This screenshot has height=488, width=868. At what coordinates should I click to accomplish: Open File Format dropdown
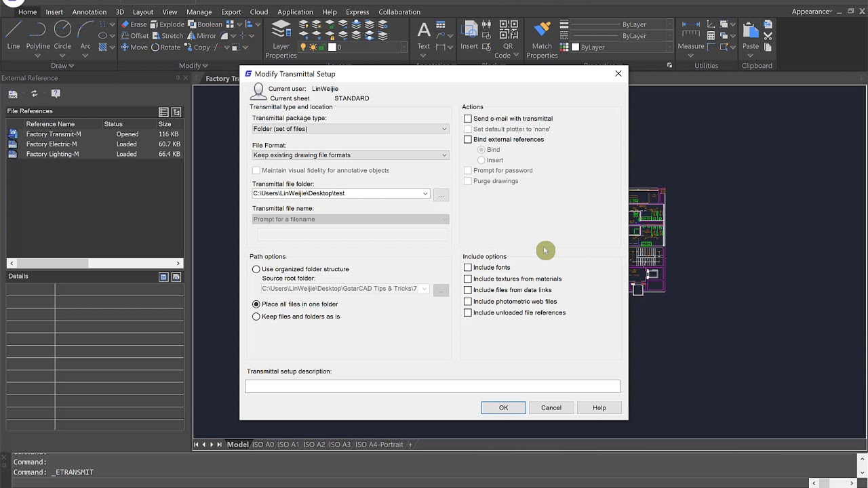click(x=350, y=155)
